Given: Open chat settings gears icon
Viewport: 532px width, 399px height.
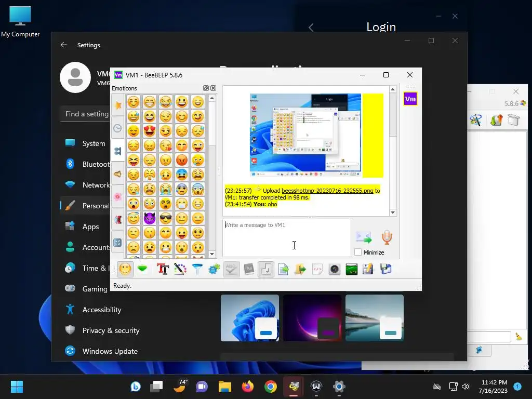Looking at the screenshot, I should pyautogui.click(x=214, y=270).
